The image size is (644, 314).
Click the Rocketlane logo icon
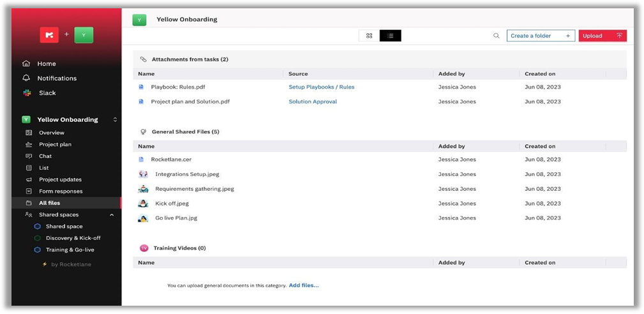pyautogui.click(x=49, y=35)
